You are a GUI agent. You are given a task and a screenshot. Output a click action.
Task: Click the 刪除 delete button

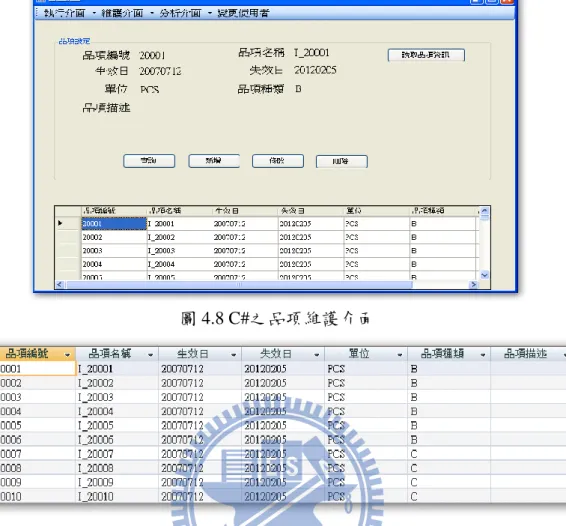click(x=342, y=161)
